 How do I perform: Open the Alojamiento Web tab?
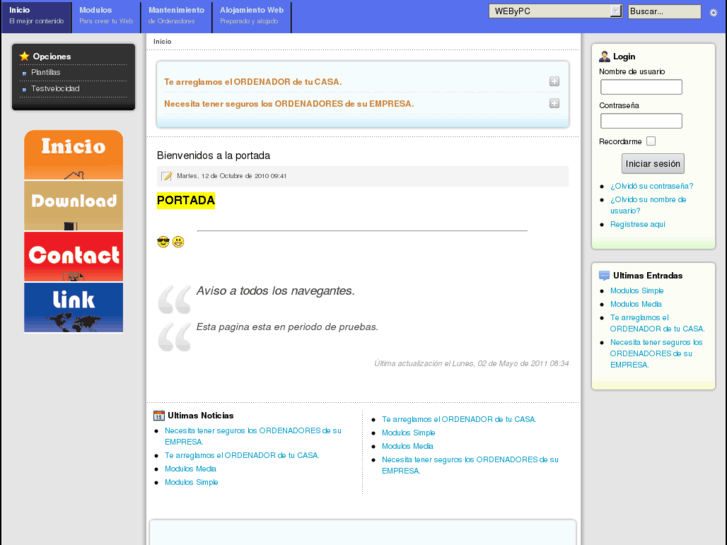coord(252,16)
